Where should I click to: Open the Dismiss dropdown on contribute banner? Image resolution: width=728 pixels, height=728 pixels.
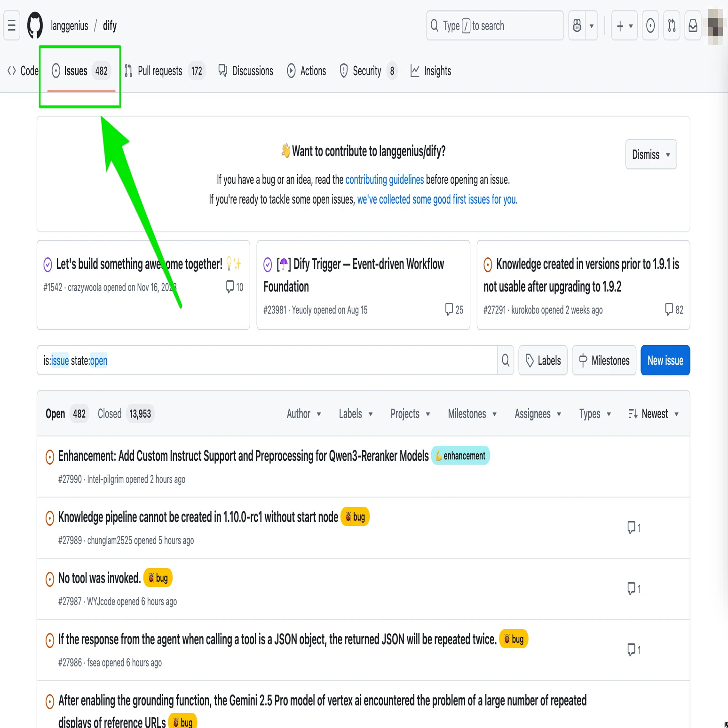(651, 154)
